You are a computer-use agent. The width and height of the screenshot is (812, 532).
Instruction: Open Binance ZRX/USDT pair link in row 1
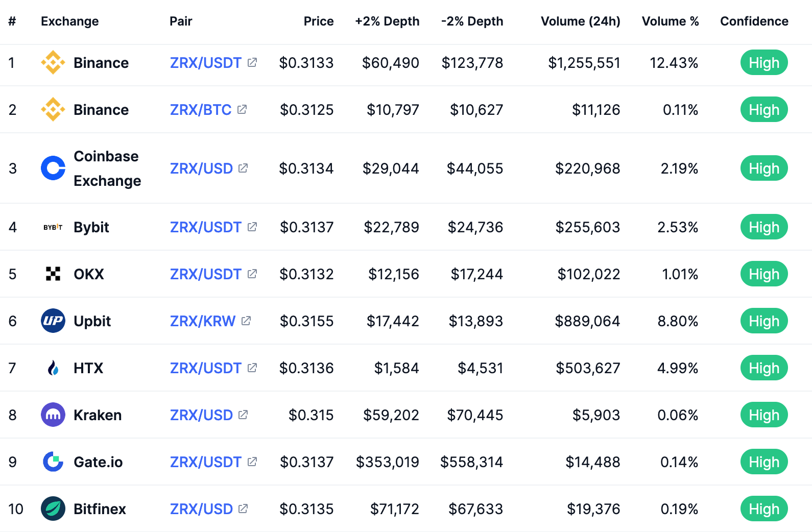tap(206, 63)
